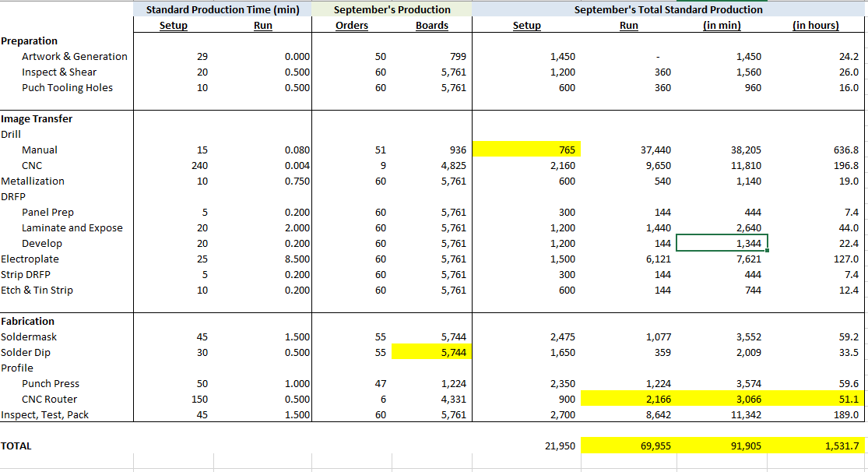
Task: Select the underlined Boards column header
Action: point(434,25)
